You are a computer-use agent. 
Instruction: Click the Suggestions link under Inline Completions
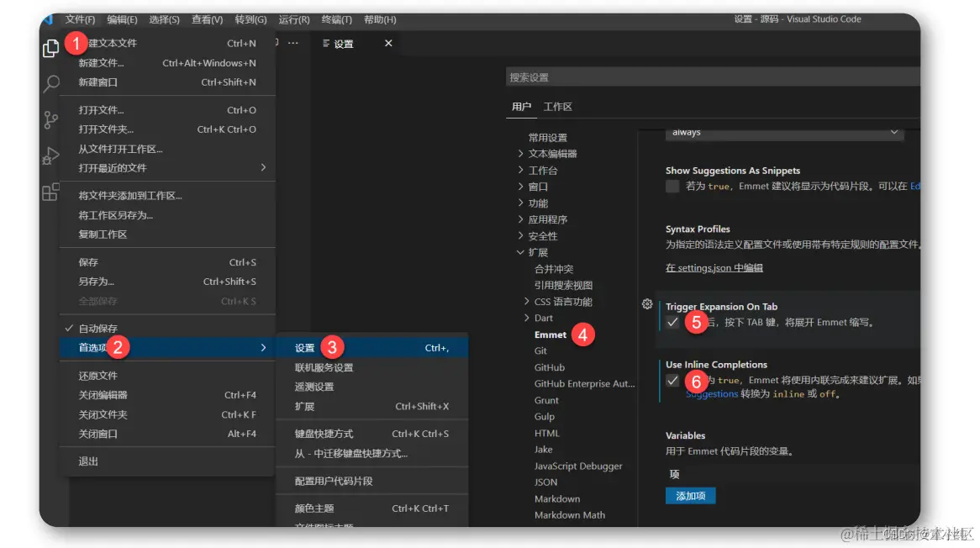pos(712,393)
